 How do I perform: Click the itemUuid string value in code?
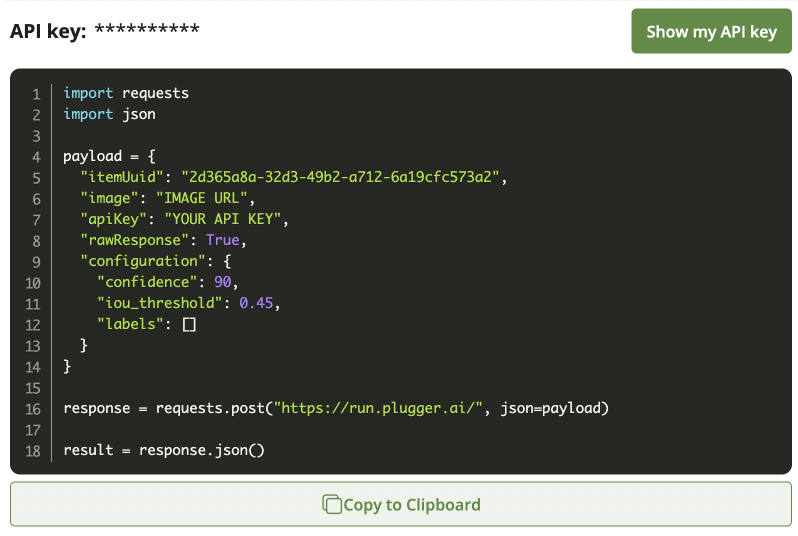[x=340, y=177]
